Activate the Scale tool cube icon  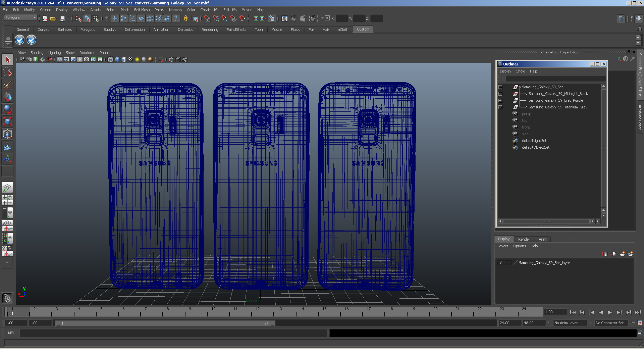pyautogui.click(x=7, y=121)
